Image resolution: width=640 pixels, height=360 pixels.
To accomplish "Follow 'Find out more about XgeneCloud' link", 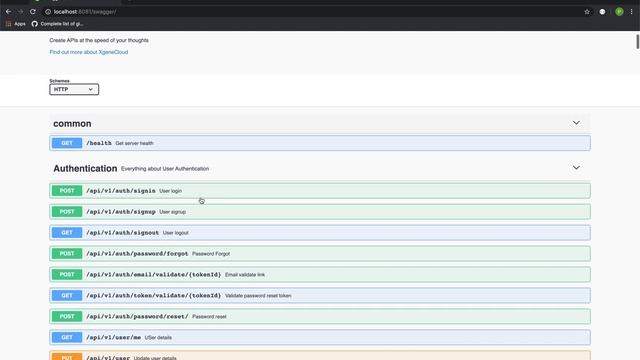I will coord(89,52).
